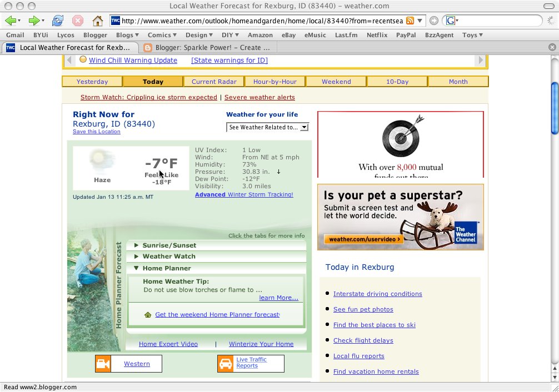Click the URL address field
Screen dimensions: 559x392
(262, 21)
